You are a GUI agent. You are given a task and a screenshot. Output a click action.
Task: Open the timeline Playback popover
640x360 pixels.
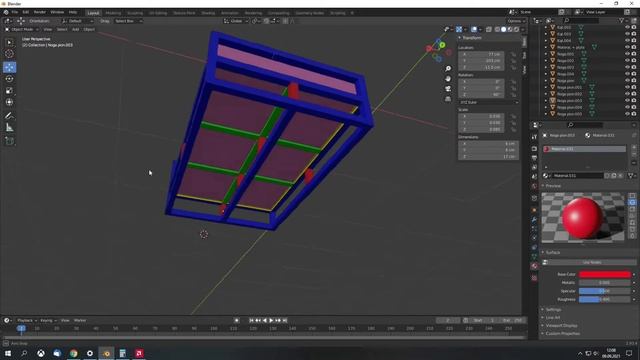(27, 320)
